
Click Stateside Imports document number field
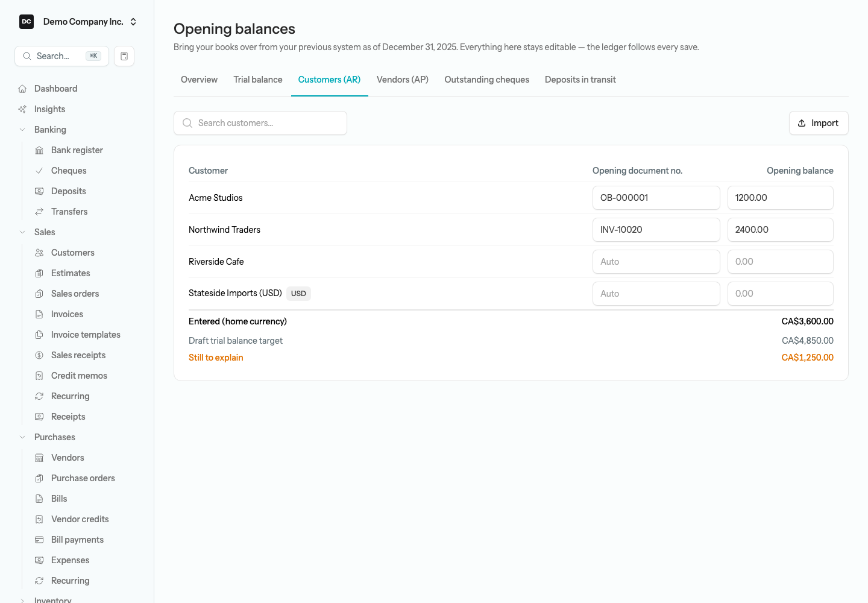click(x=656, y=294)
